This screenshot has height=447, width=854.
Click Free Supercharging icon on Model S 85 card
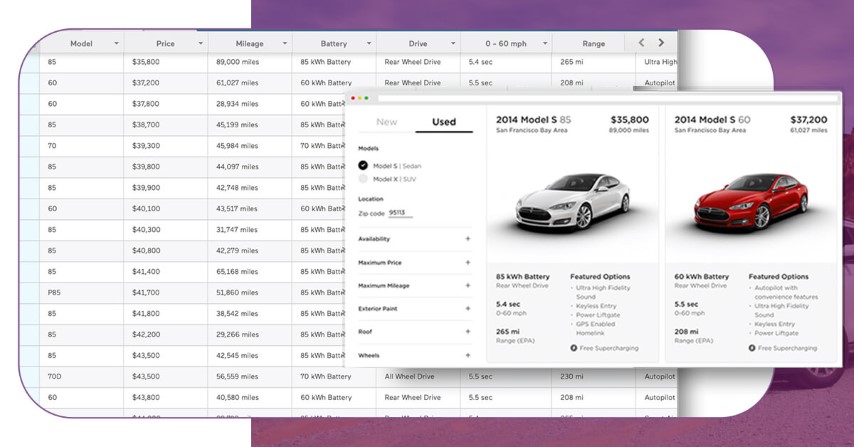click(x=574, y=348)
